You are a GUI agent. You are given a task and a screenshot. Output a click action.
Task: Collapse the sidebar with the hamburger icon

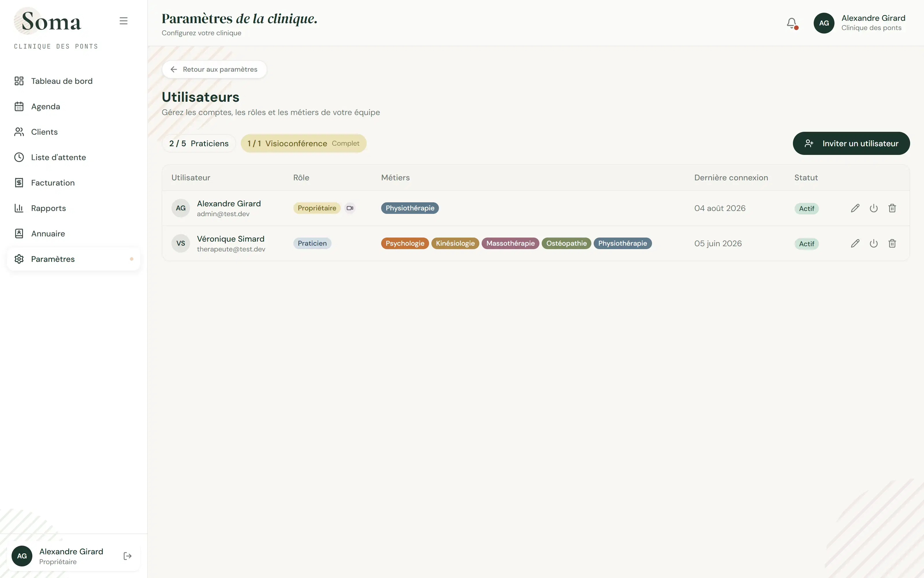coord(123,21)
